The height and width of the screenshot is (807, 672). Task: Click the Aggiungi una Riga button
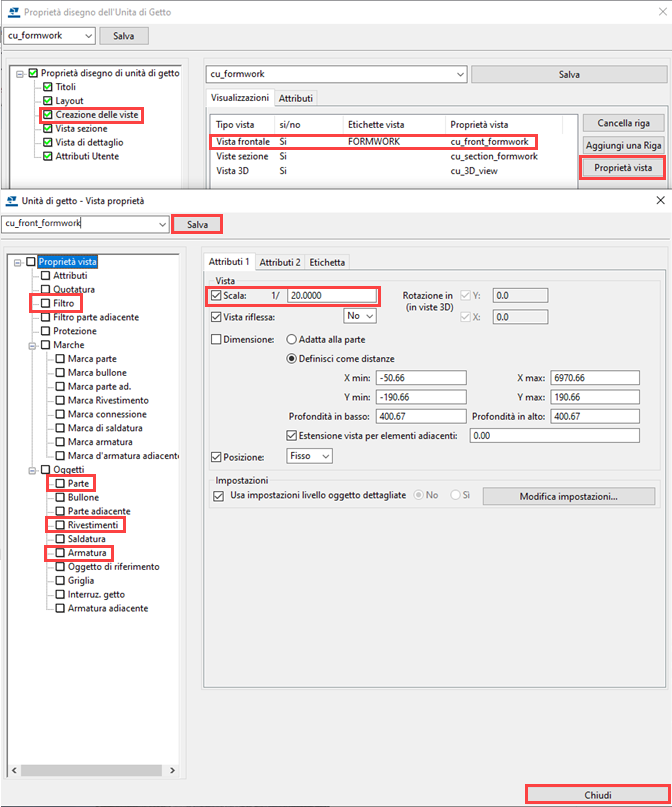tap(624, 146)
